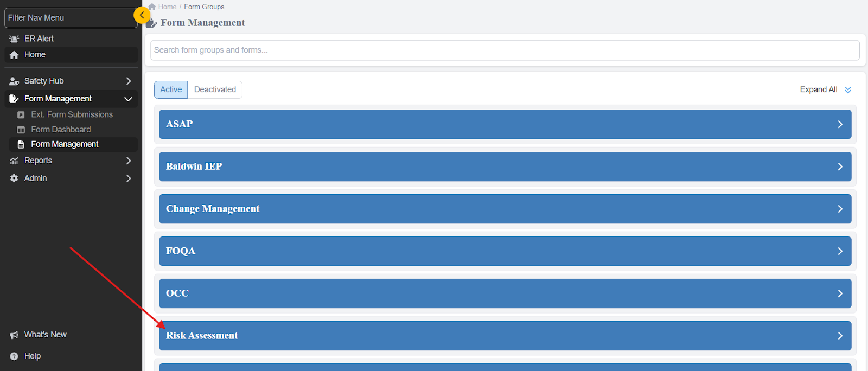Click the yellow sidebar collapse arrow button
Viewport: 868px width, 371px height.
pyautogui.click(x=142, y=15)
